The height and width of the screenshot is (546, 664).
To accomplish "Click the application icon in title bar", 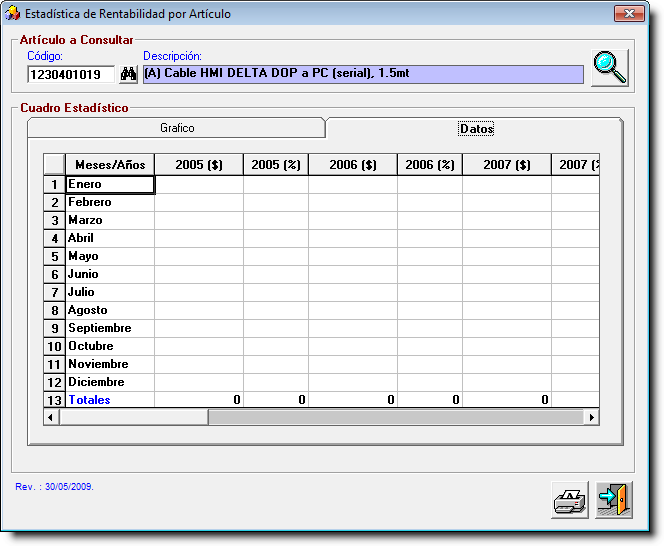I will click(x=12, y=14).
